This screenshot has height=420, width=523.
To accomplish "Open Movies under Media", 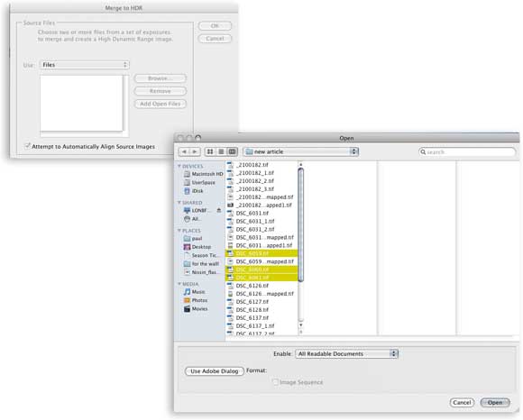I will coord(196,309).
